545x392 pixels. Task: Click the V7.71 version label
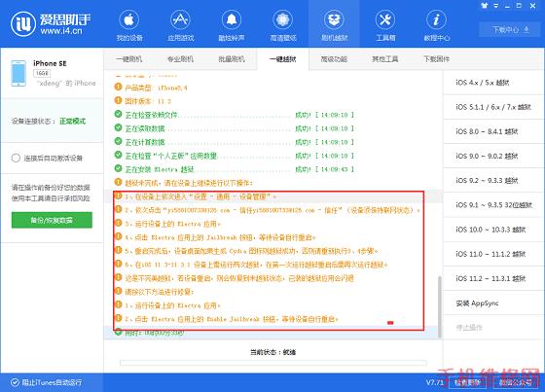[435, 382]
